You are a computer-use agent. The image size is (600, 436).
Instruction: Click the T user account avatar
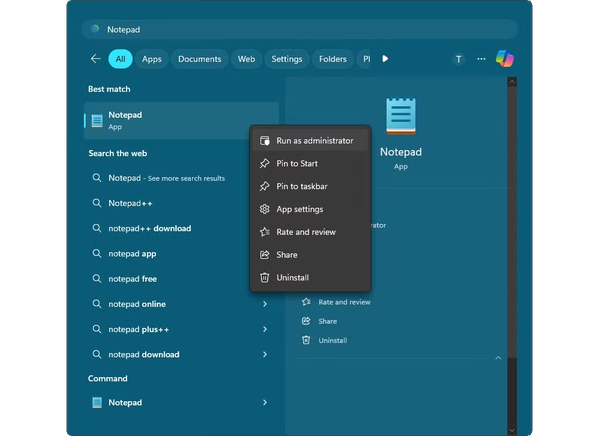click(458, 59)
